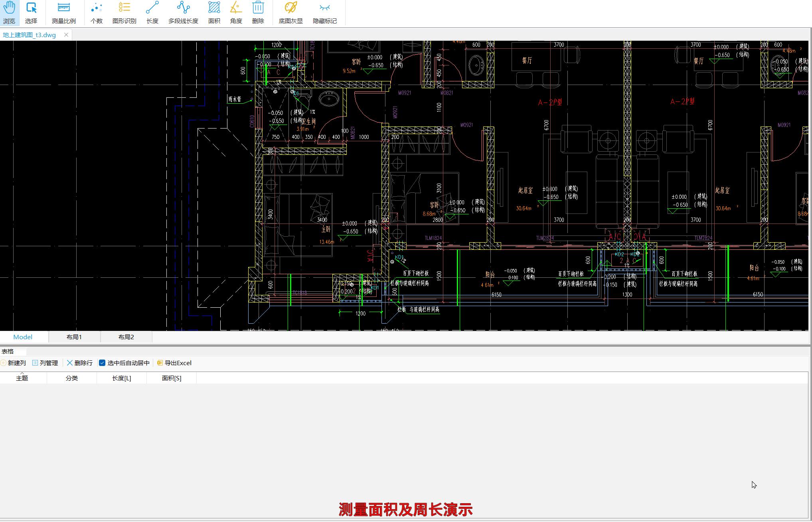Activate the 选择 selection tool
Screen dimensions: 812x522
tap(31, 12)
